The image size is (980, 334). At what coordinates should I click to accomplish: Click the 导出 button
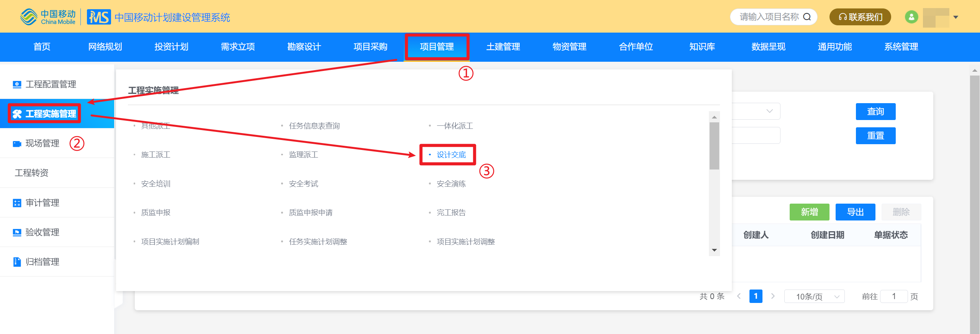click(x=855, y=212)
